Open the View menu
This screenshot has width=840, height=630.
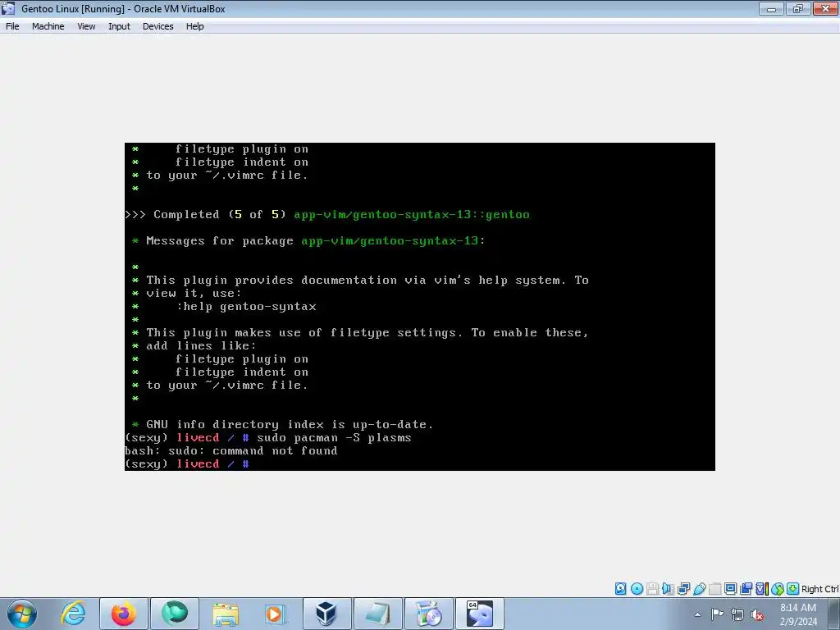pos(86,26)
